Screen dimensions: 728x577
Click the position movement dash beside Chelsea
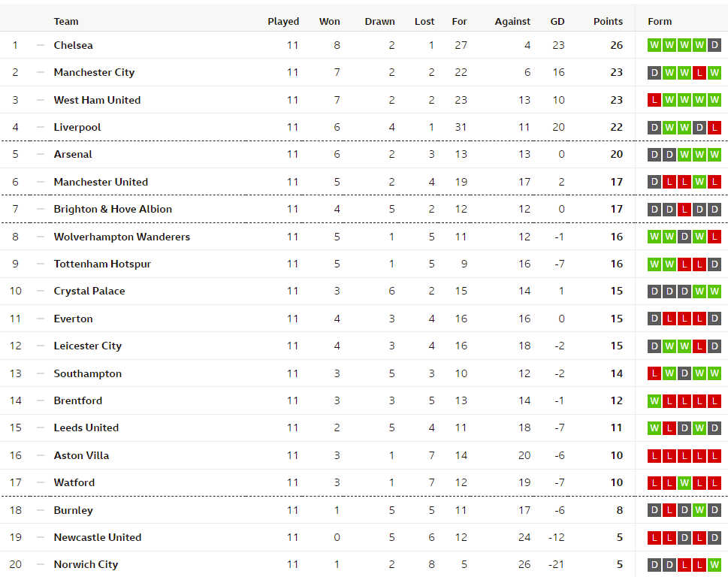41,45
